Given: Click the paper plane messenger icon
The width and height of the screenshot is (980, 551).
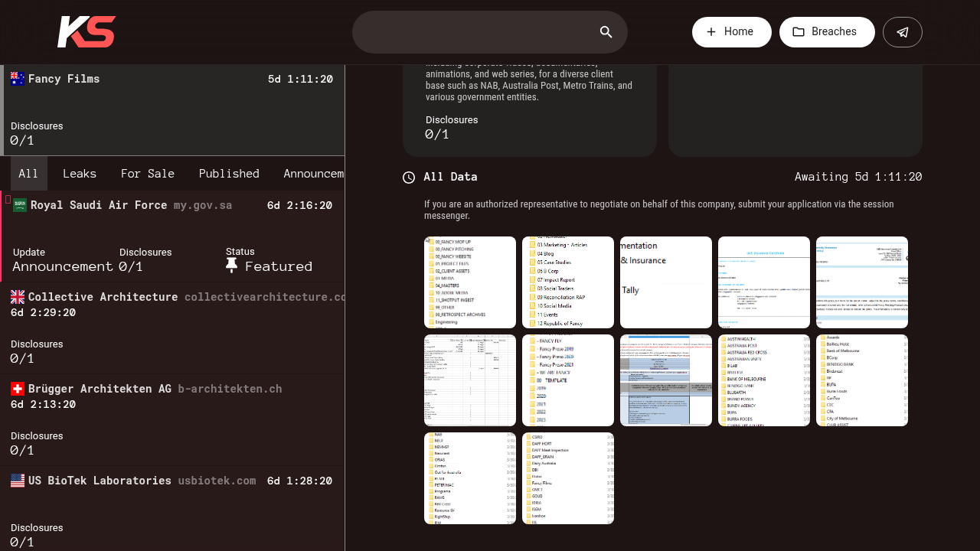Looking at the screenshot, I should pyautogui.click(x=903, y=32).
